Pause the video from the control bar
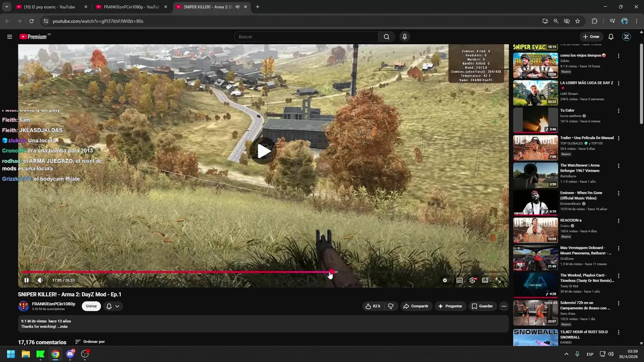Image resolution: width=644 pixels, height=362 pixels. click(27, 281)
